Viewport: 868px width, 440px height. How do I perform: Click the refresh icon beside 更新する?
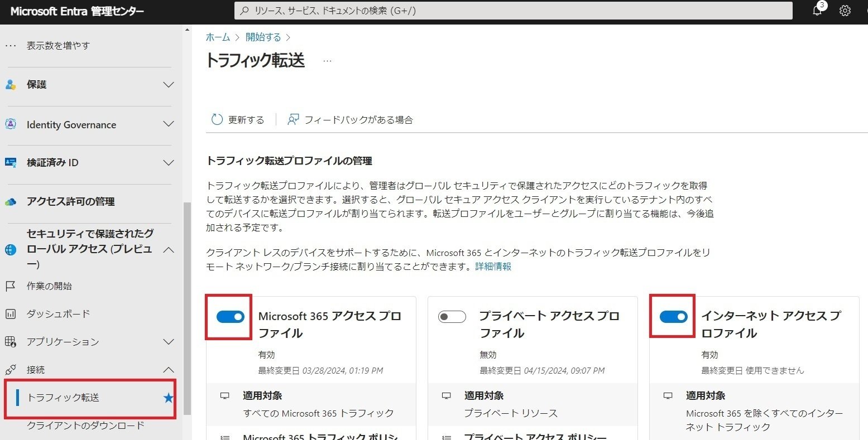217,119
